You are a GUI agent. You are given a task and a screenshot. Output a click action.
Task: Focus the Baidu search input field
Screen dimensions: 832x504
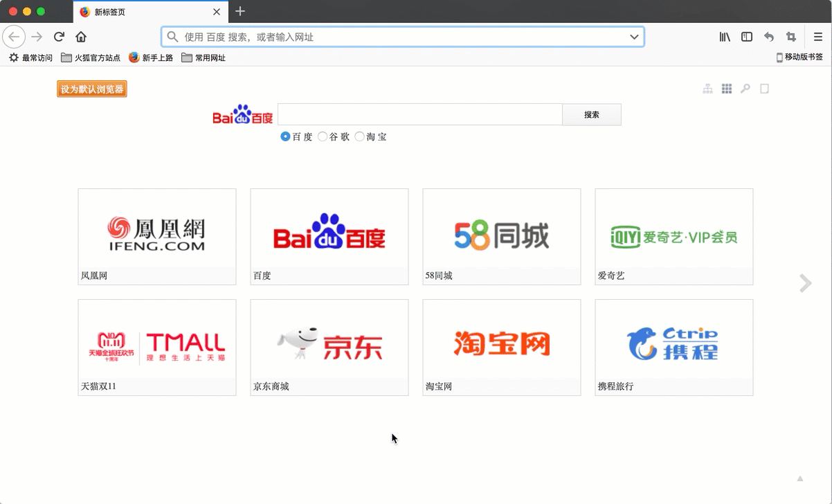coord(420,115)
